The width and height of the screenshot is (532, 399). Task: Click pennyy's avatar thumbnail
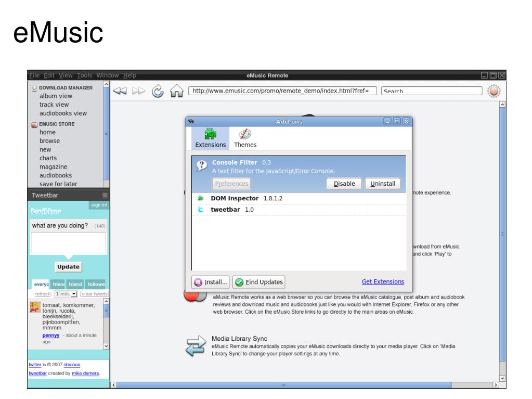click(35, 307)
